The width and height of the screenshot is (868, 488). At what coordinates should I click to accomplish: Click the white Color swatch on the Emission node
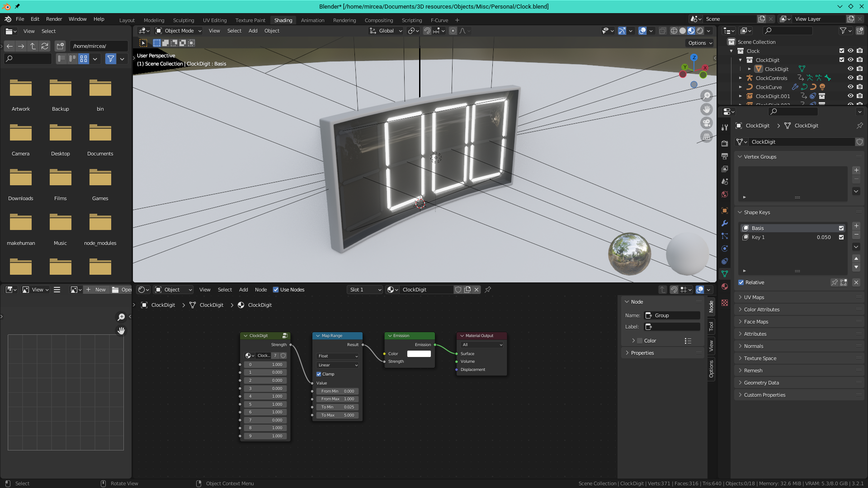419,354
